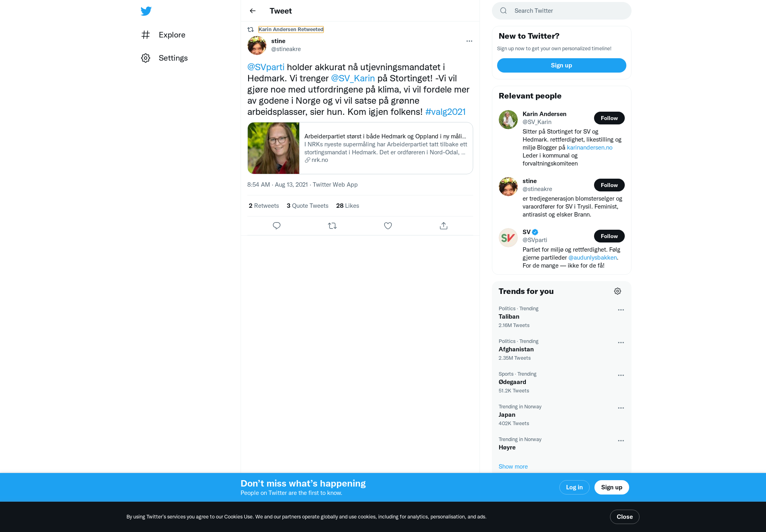Open the nrk.no article card thumbnail
The image size is (766, 532).
click(x=273, y=148)
